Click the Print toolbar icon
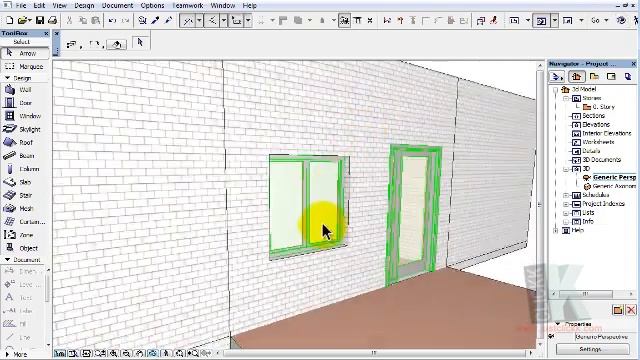This screenshot has width=640, height=360. click(53, 20)
